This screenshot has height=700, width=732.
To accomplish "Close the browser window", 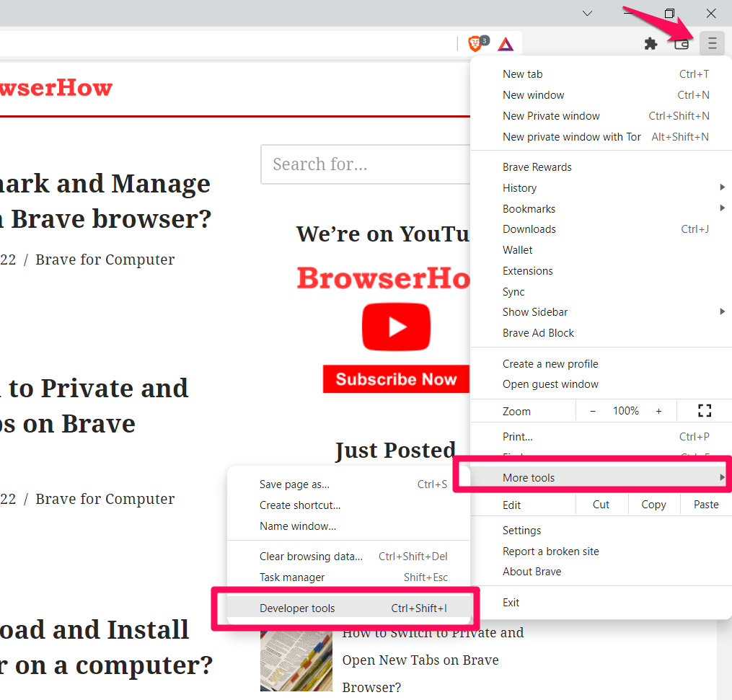I will click(711, 13).
